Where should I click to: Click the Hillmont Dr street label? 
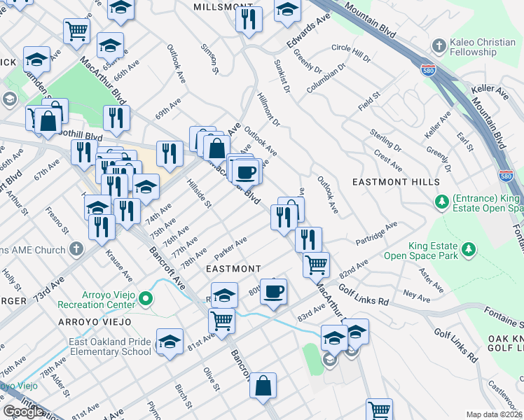[269, 109]
